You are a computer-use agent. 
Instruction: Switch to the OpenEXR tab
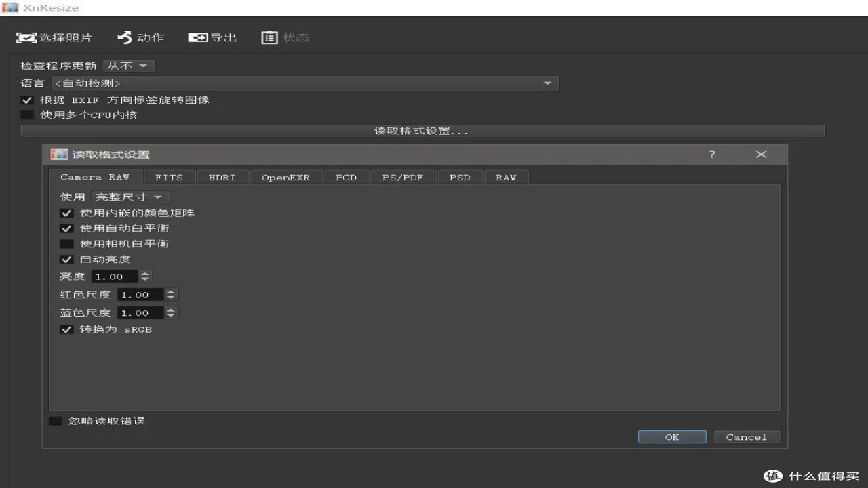[x=286, y=178]
